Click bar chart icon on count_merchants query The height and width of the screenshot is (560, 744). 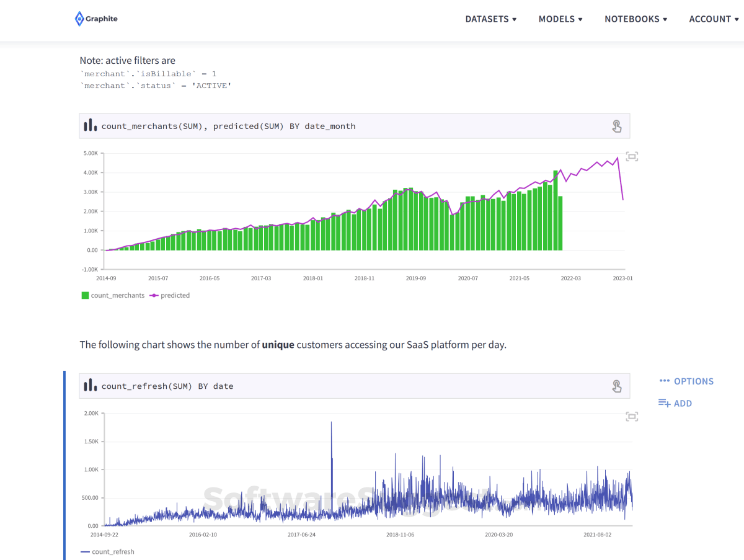coord(91,125)
